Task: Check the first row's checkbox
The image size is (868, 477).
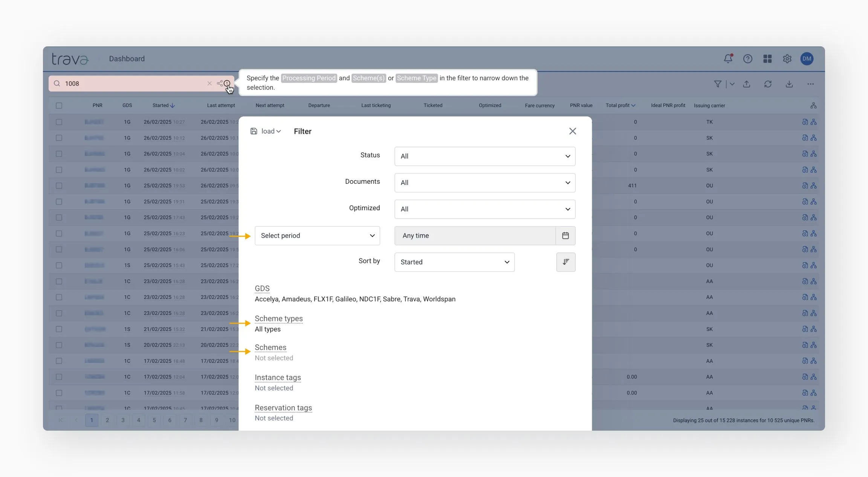Action: point(59,122)
